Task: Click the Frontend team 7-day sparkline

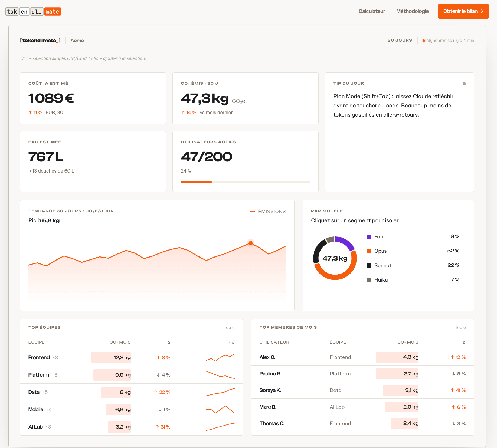Action: pos(220,357)
